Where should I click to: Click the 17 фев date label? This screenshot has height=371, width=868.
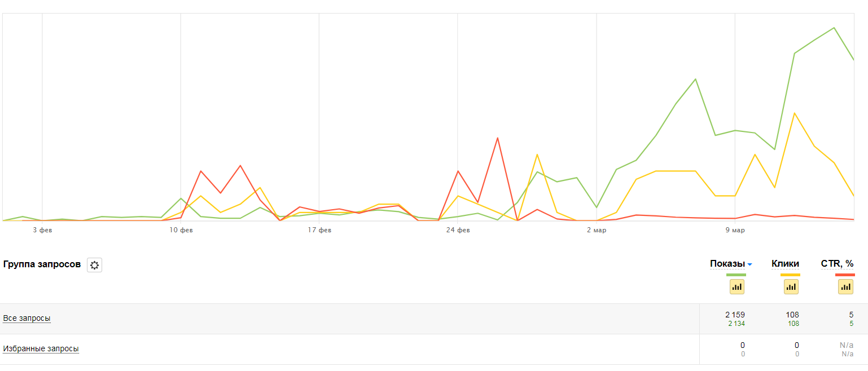point(319,229)
